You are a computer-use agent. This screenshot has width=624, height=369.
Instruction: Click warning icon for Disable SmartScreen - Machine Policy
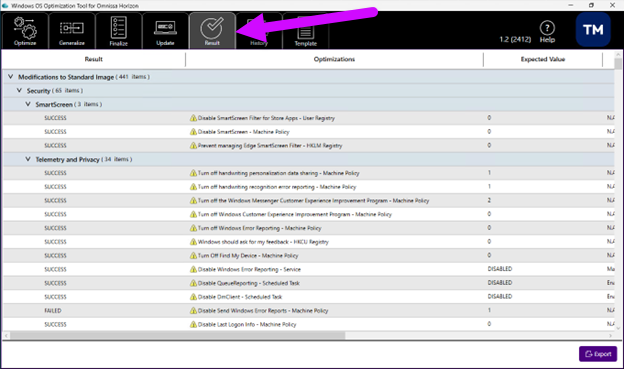(x=193, y=132)
